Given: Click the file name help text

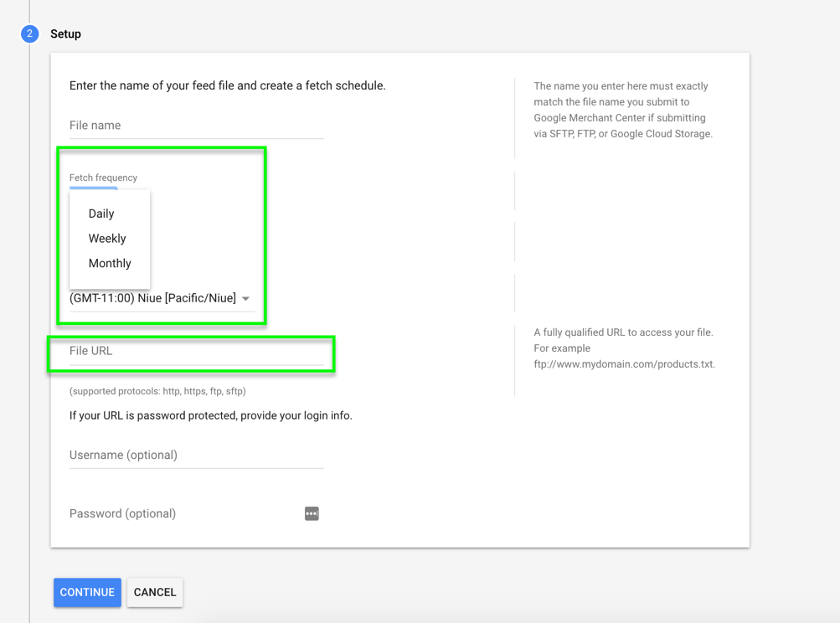Looking at the screenshot, I should [x=623, y=110].
